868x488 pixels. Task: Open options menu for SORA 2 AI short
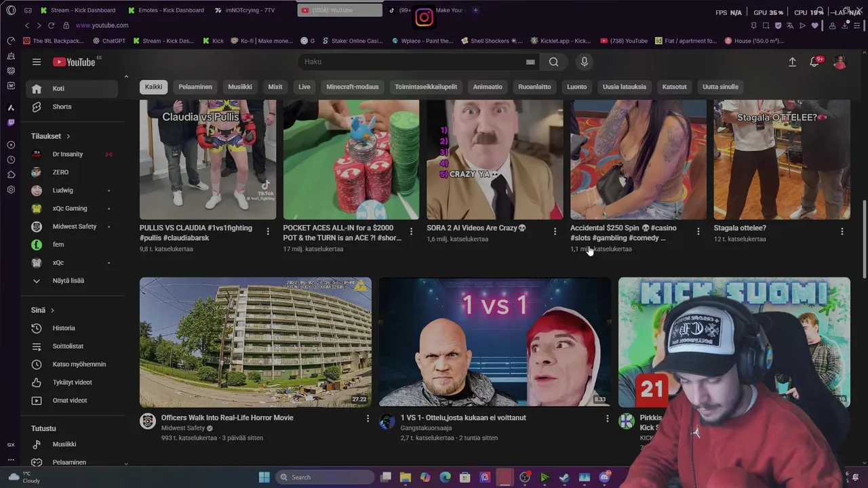click(x=555, y=232)
